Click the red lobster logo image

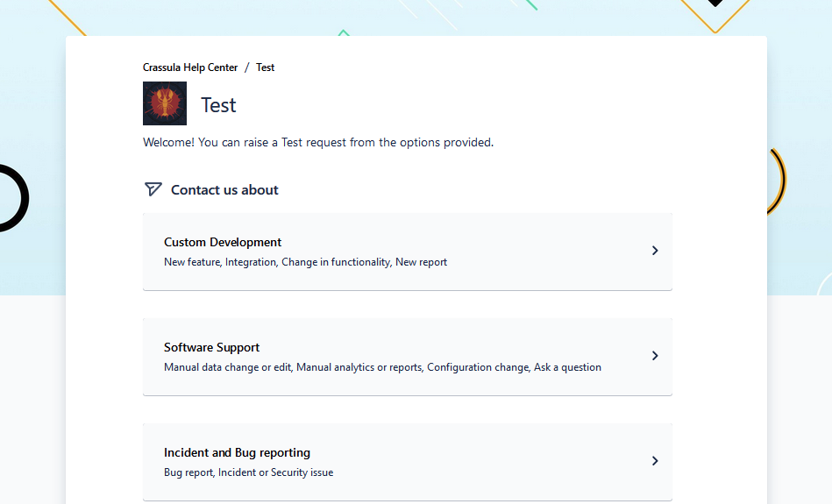pos(165,103)
